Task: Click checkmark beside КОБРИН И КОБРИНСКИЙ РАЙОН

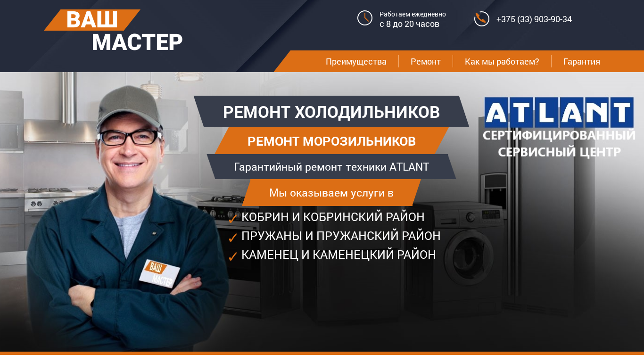Action: (x=232, y=218)
